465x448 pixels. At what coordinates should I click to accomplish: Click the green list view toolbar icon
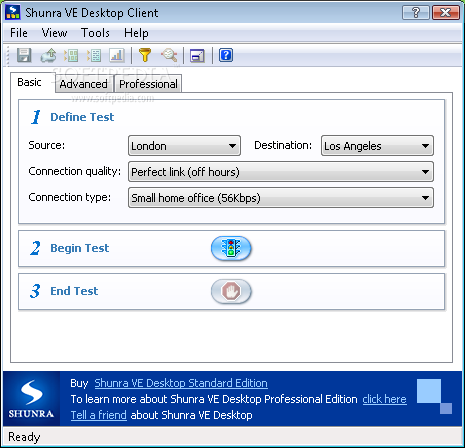[94, 55]
